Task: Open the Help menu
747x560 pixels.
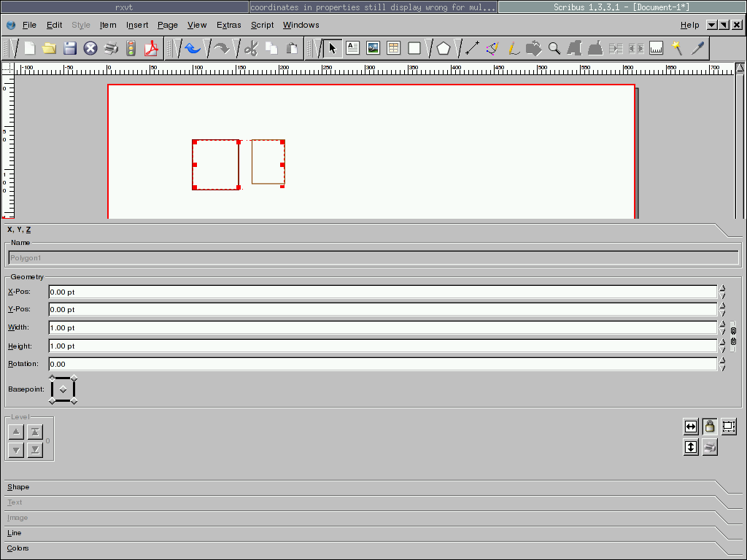Action: [689, 25]
